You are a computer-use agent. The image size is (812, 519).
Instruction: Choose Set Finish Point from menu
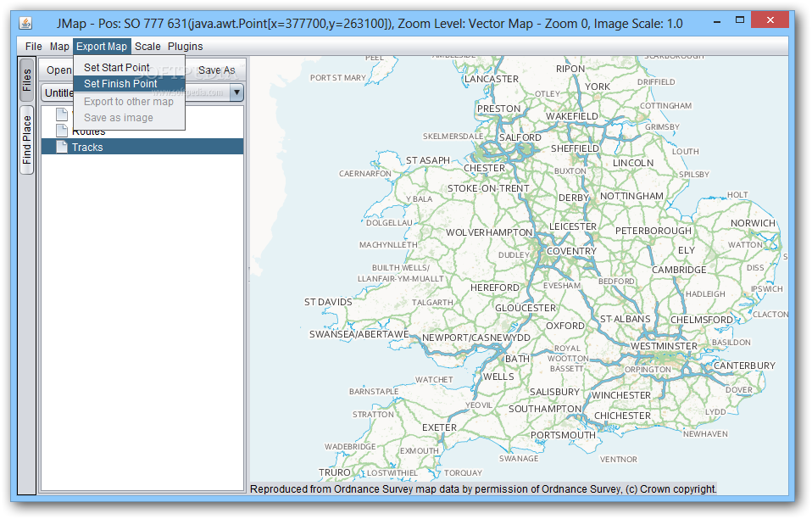(130, 84)
